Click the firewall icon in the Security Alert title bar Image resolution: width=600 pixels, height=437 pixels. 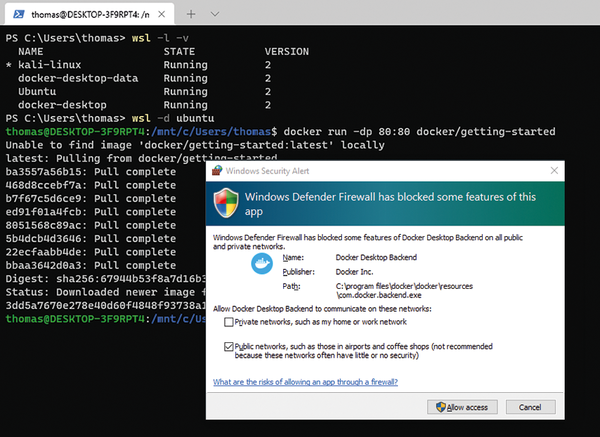coord(217,171)
